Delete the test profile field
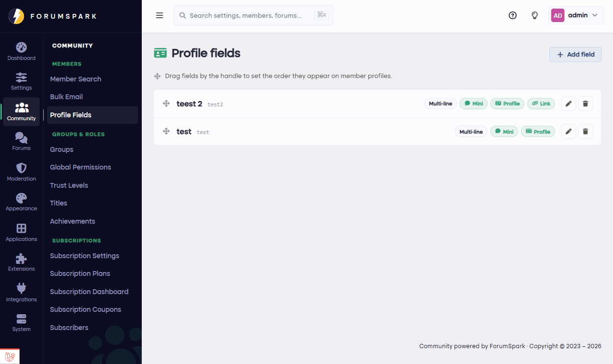613x364 pixels. 586,131
